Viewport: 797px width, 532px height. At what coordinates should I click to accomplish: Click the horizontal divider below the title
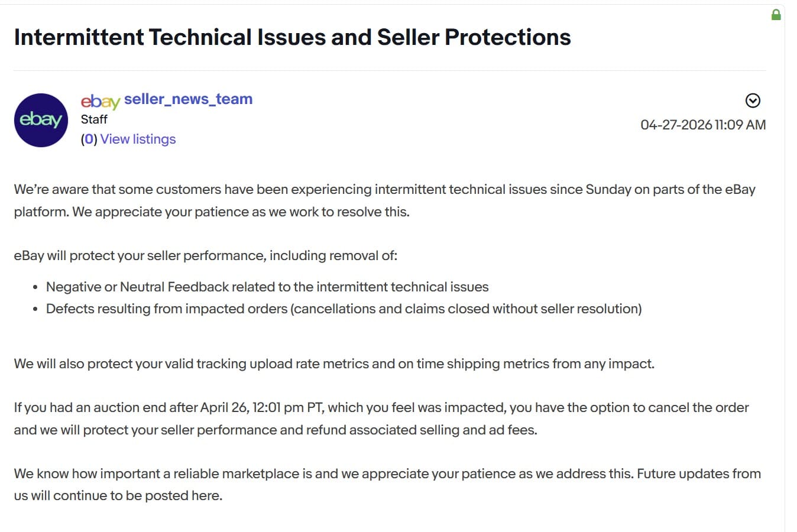tap(390, 70)
